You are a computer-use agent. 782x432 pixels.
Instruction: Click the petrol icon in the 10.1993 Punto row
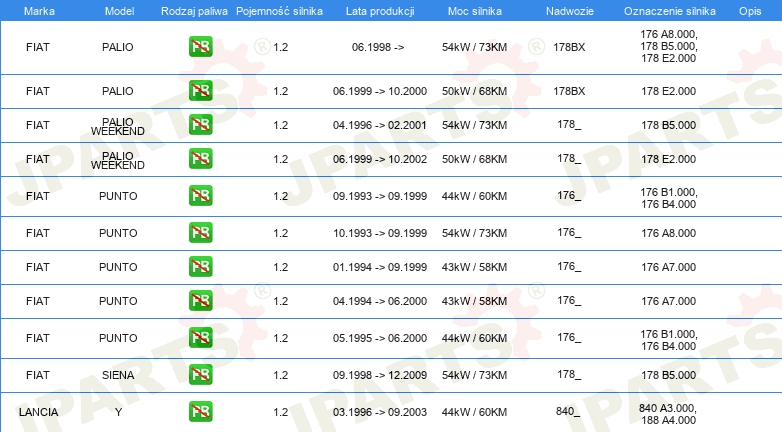pos(200,232)
